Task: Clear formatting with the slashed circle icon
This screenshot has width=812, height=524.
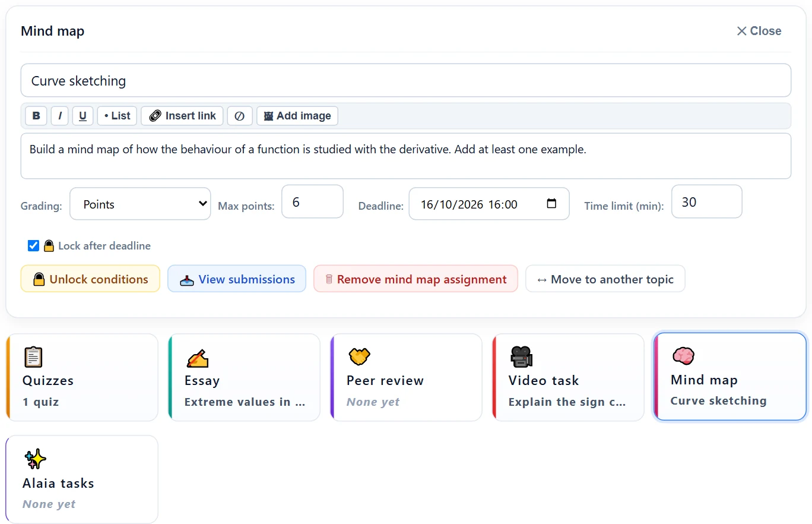Action: point(240,116)
